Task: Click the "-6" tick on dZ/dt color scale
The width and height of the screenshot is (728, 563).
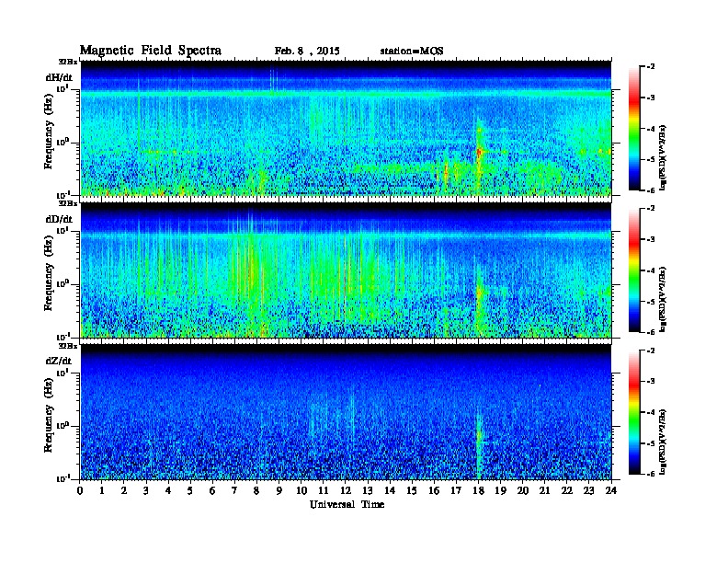Action: tap(651, 474)
